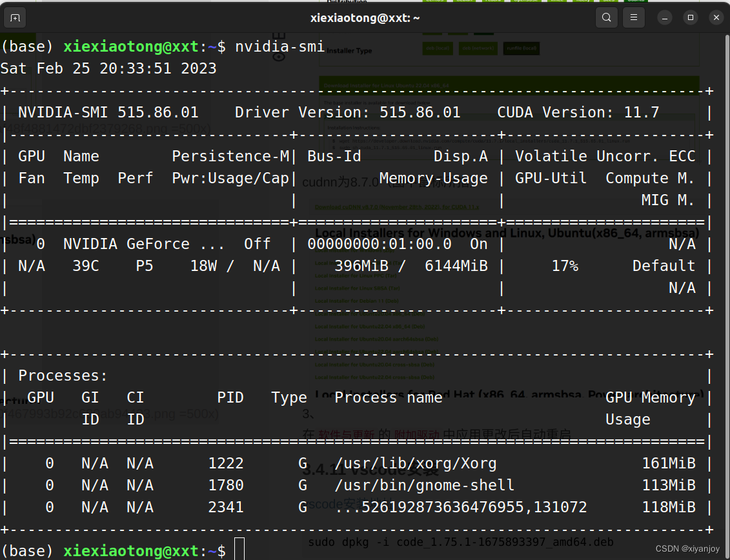Click the Volatile Uncorr. ECC header
The width and height of the screenshot is (730, 560).
(x=605, y=156)
